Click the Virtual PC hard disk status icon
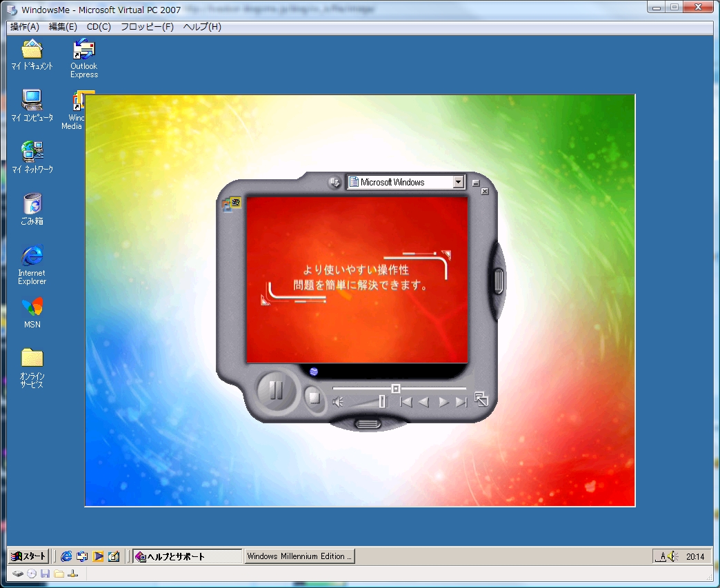Screen dimensions: 720x588 coord(18,574)
